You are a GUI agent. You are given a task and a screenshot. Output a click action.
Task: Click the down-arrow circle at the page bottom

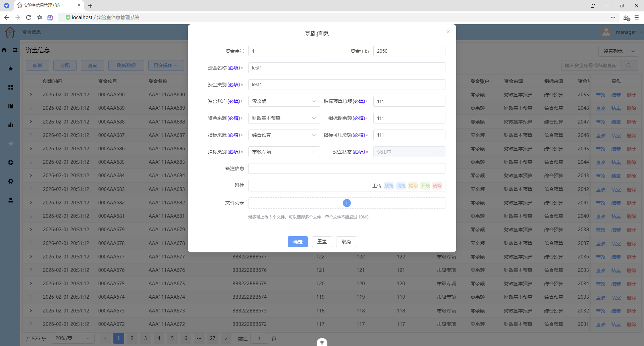point(322,342)
